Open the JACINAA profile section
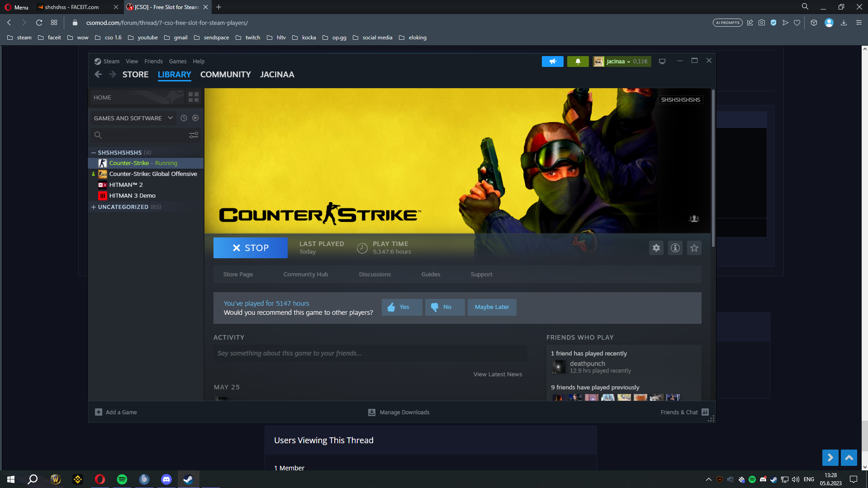This screenshot has width=868, height=488. click(x=277, y=75)
